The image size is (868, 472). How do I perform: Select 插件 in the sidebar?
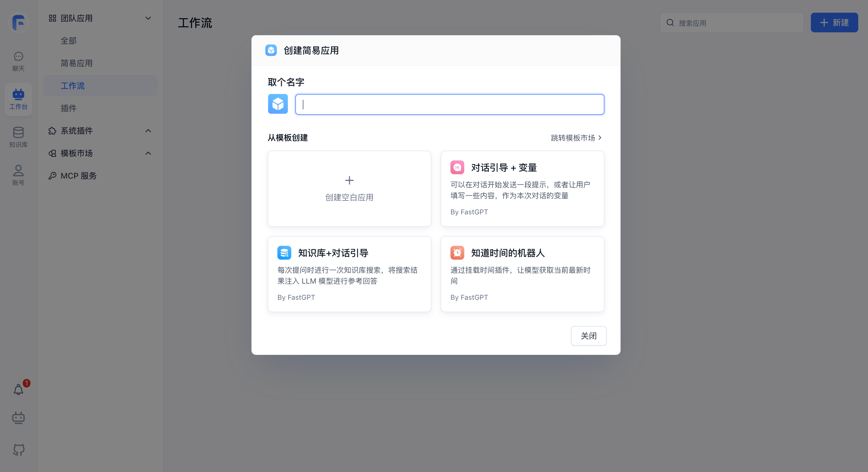[69, 108]
